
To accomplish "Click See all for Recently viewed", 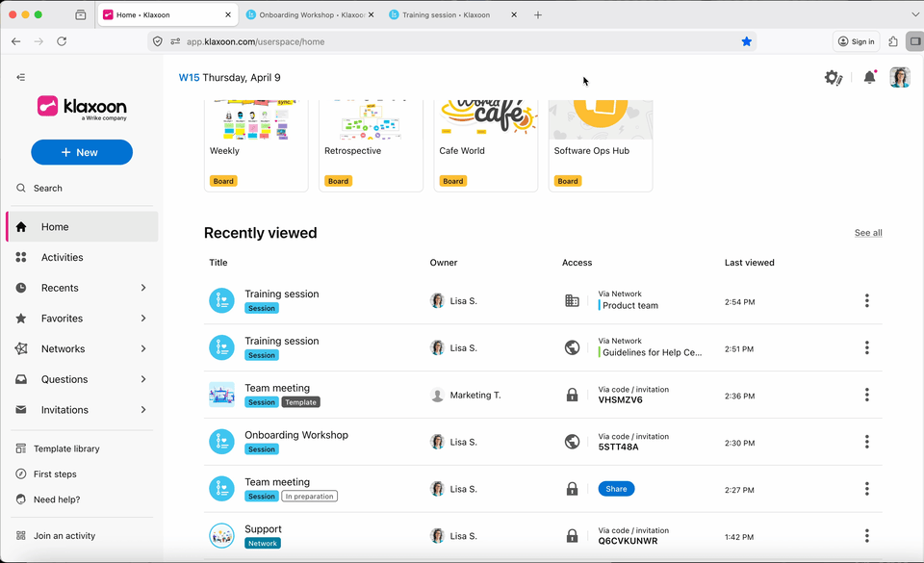I will pyautogui.click(x=868, y=233).
